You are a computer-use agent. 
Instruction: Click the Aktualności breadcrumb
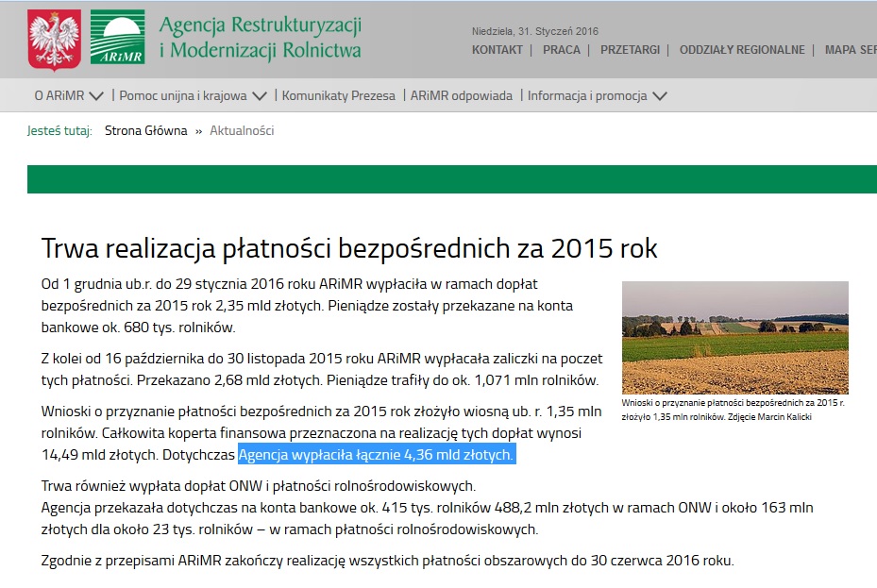(x=242, y=131)
